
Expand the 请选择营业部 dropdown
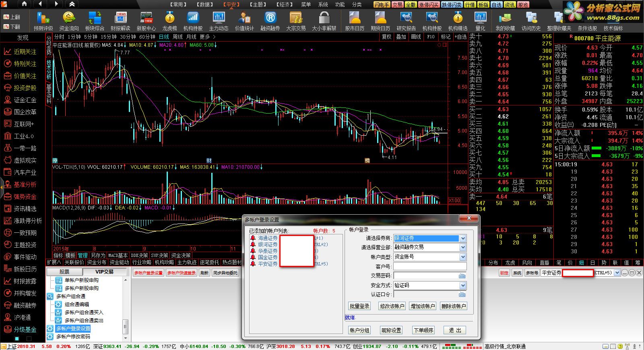point(463,247)
